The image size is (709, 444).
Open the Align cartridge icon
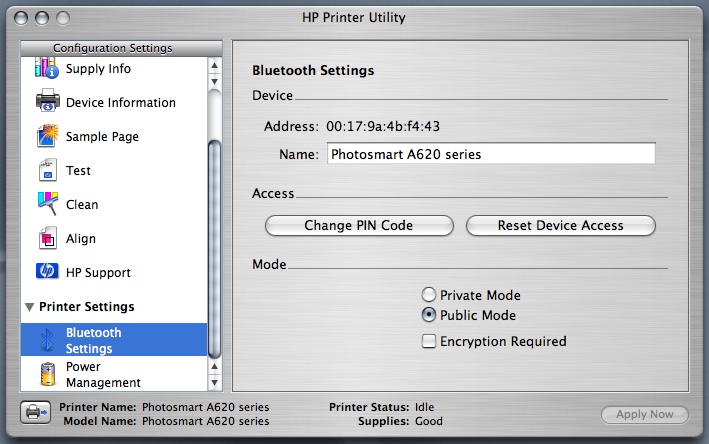47,238
